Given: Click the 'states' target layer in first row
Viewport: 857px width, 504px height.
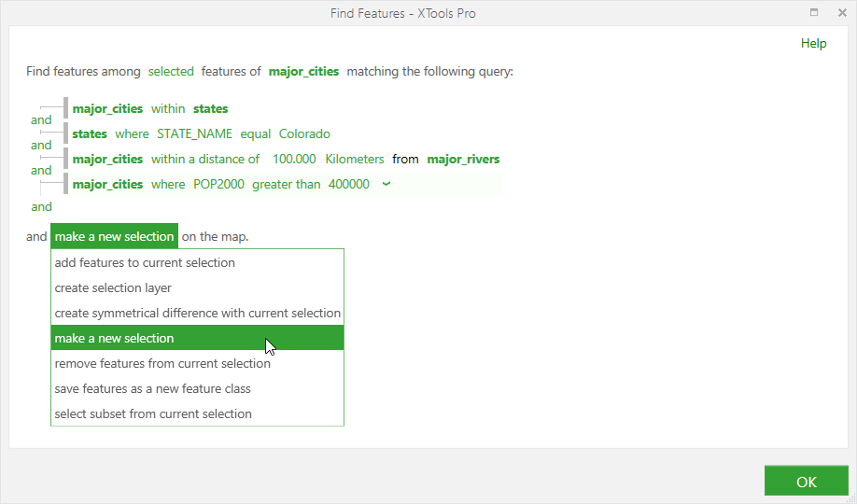Looking at the screenshot, I should (x=210, y=109).
